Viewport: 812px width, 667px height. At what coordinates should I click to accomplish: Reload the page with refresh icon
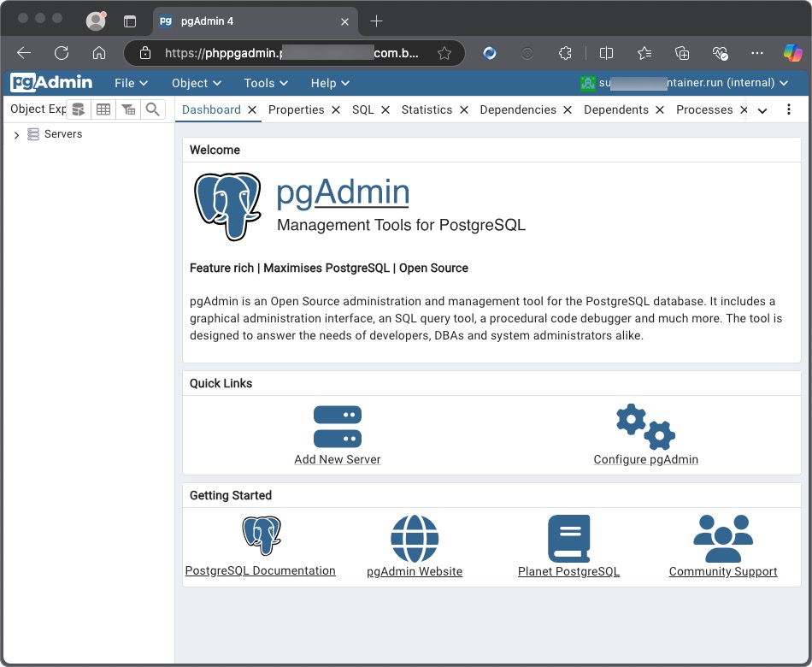[x=62, y=53]
